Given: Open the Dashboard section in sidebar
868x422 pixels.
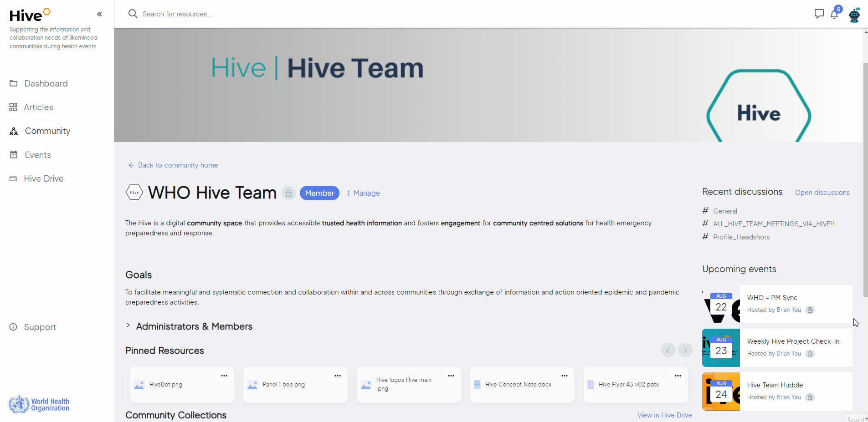Looking at the screenshot, I should point(46,83).
